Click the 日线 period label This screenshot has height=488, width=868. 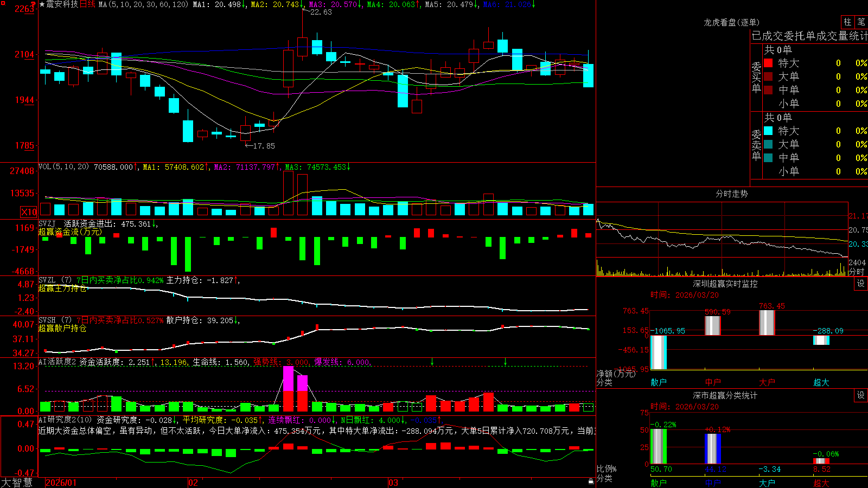tap(87, 4)
